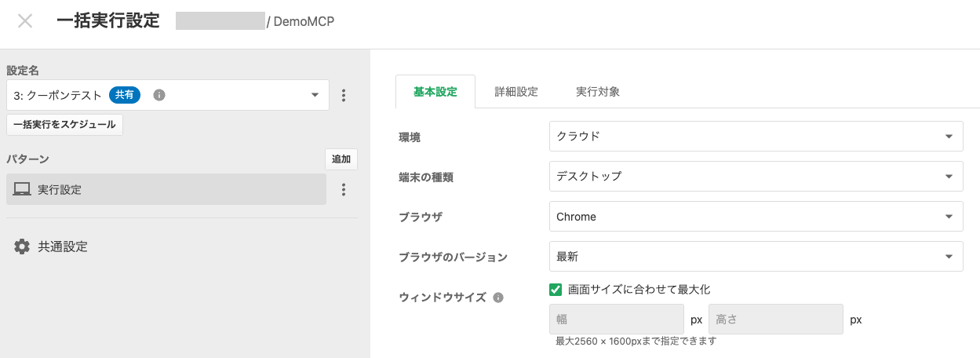Select the 基本設定 tab
Screen dimensions: 980x358
[x=435, y=92]
